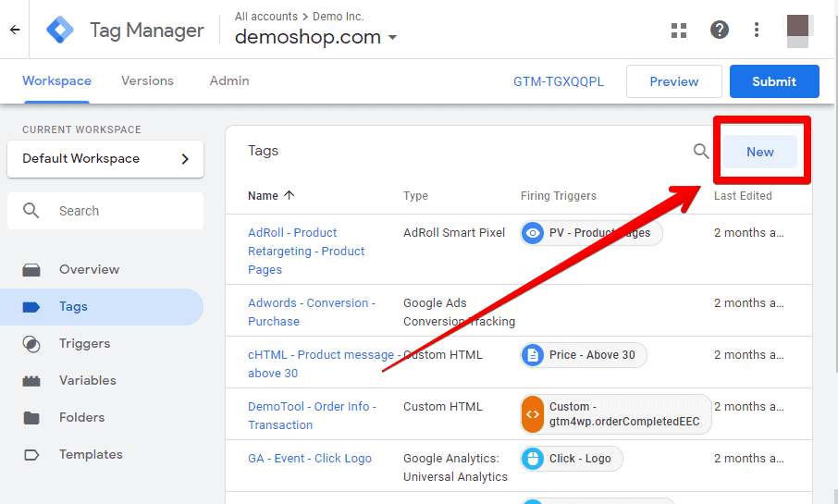Open the GA - Event - Click Logo tag
838x504 pixels.
(310, 459)
